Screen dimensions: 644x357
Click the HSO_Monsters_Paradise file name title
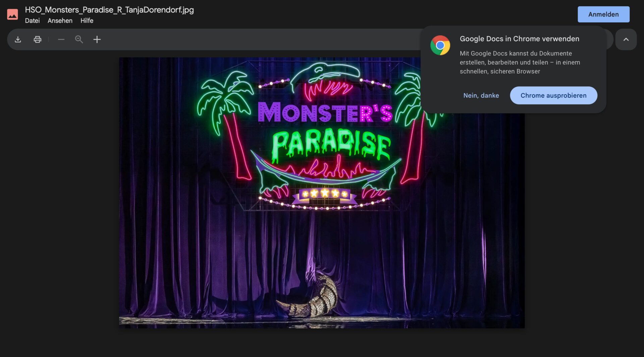109,10
